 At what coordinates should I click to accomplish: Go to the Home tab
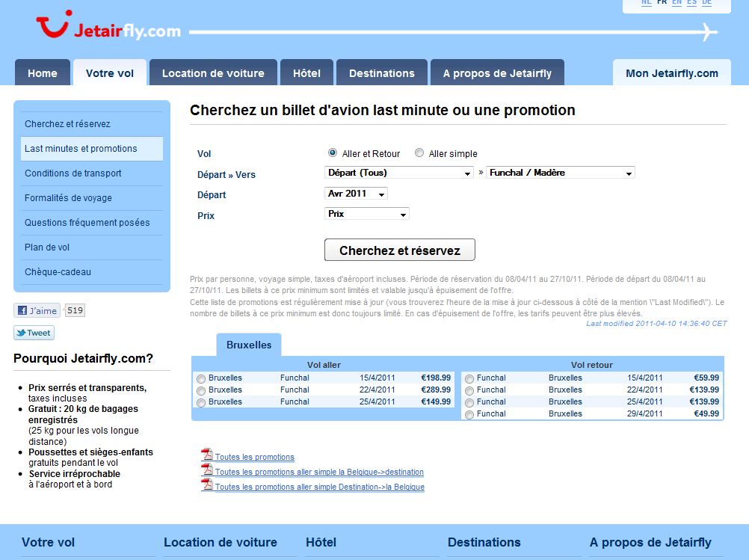click(x=43, y=73)
